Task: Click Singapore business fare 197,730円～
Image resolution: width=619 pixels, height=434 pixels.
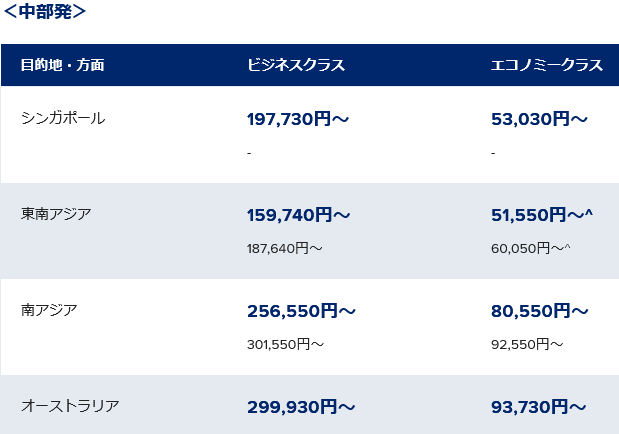Action: tap(298, 120)
